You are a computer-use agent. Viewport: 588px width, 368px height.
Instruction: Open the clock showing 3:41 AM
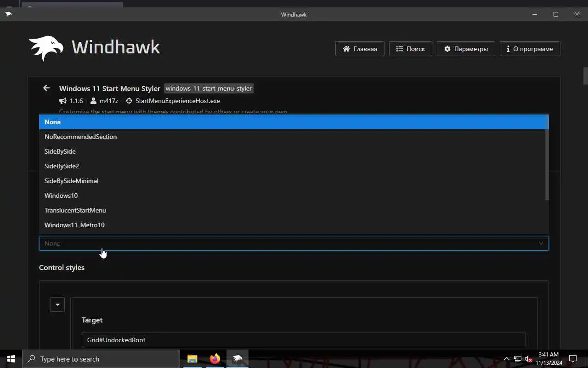548,359
